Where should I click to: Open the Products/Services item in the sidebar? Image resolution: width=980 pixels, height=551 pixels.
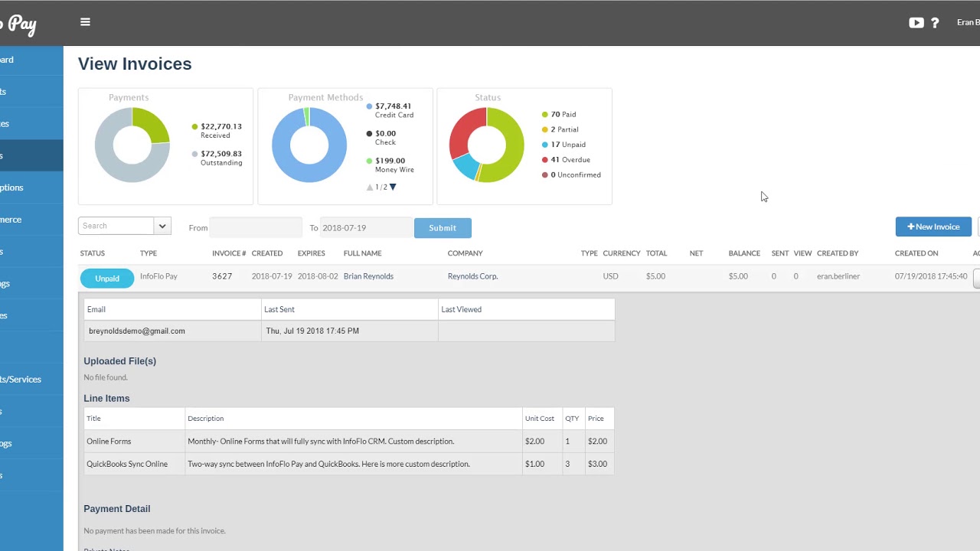tap(21, 380)
